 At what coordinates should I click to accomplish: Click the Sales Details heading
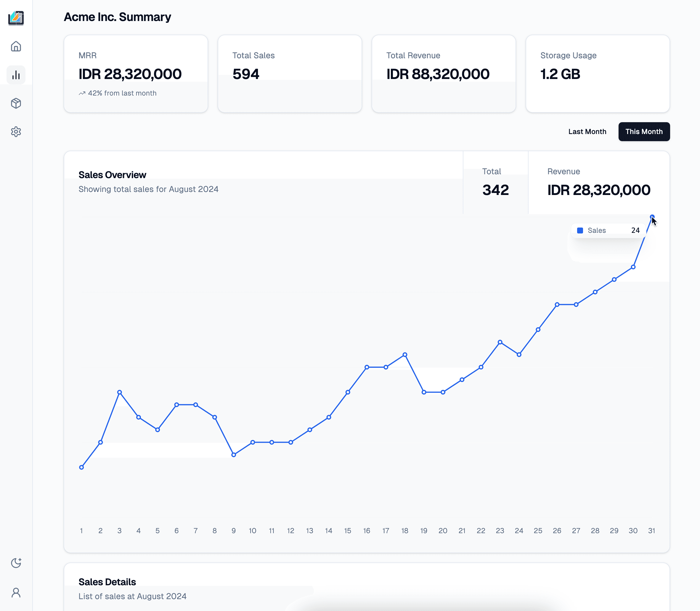click(x=107, y=582)
